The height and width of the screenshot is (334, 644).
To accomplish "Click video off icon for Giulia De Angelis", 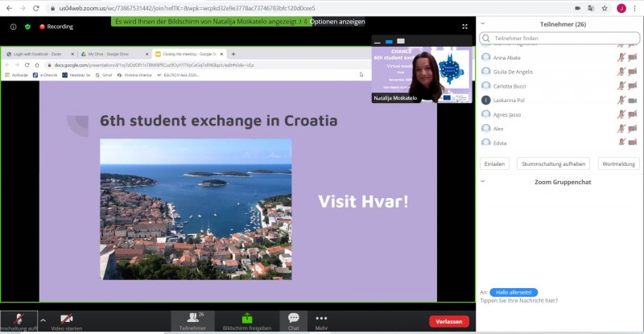I will [x=633, y=72].
